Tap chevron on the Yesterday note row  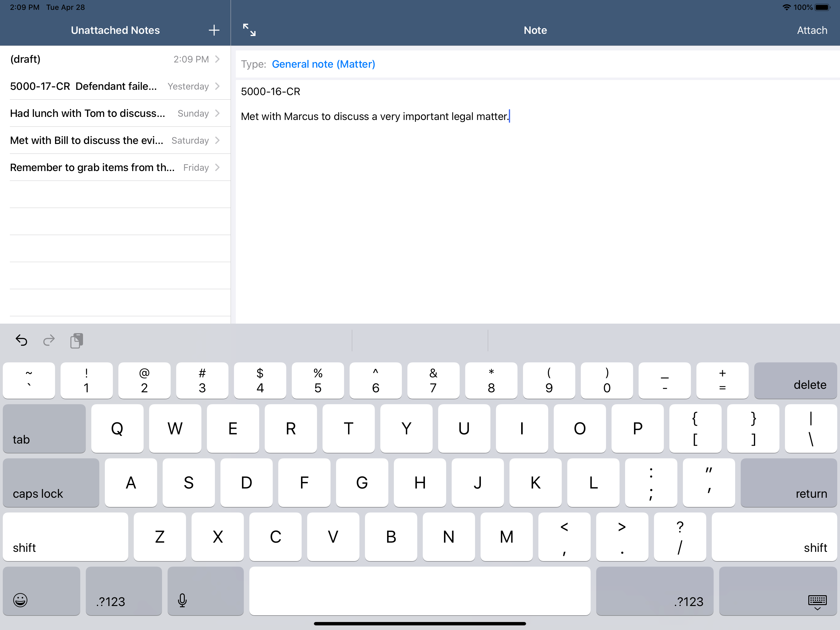click(x=217, y=86)
